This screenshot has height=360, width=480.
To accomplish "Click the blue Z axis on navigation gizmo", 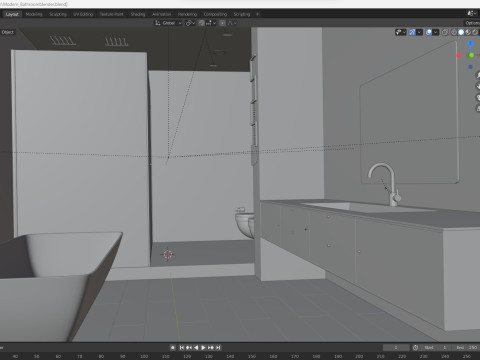I will pyautogui.click(x=470, y=43).
